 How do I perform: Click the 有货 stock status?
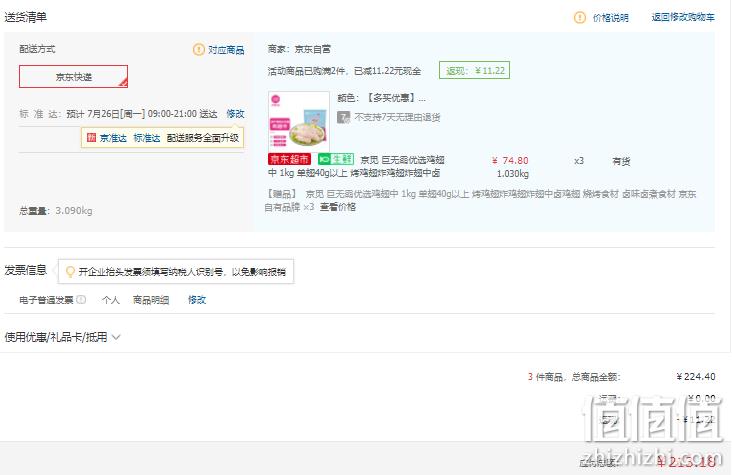pyautogui.click(x=621, y=161)
